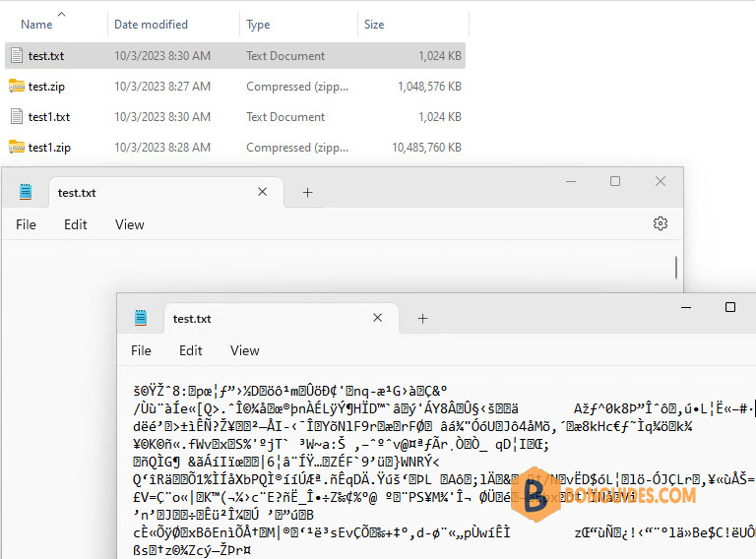756x559 pixels.
Task: Select the test1.zip compressed folder icon
Action: click(x=17, y=147)
